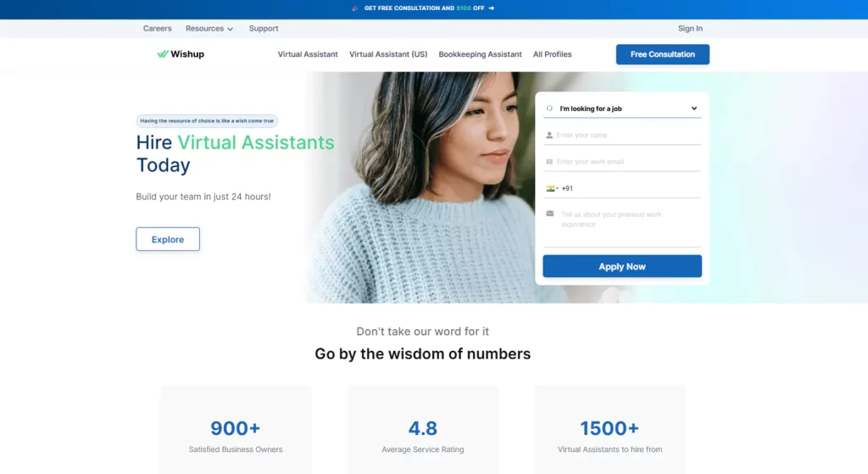Click the 'Hire Virtual Assistants Today' heading
This screenshot has width=868, height=474.
[236, 153]
